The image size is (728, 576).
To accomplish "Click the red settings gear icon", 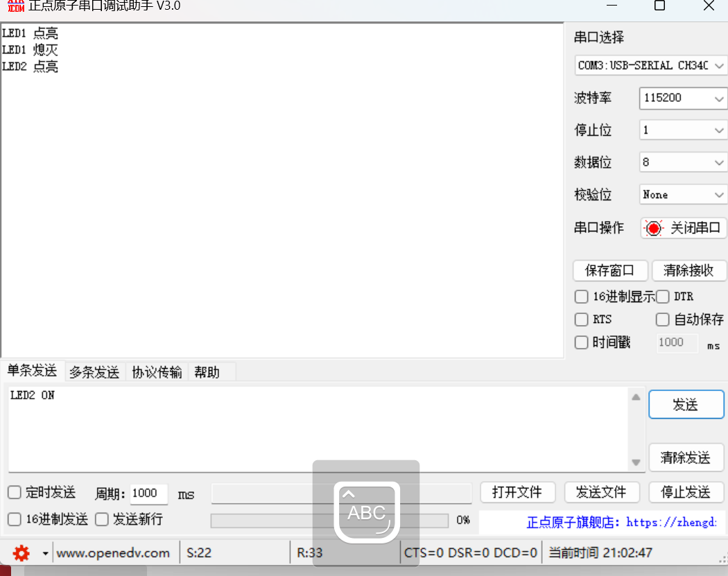I will point(21,553).
